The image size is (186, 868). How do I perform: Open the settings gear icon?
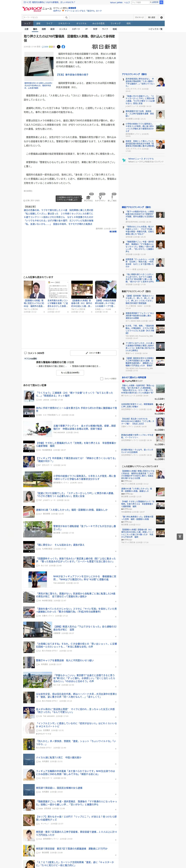click(161, 18)
